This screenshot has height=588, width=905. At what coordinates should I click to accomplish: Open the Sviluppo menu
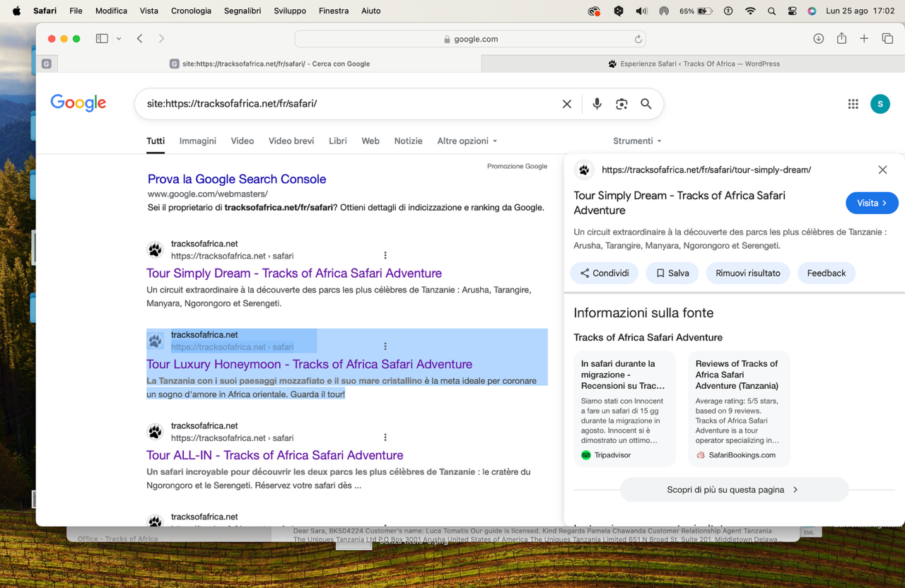[x=290, y=11]
